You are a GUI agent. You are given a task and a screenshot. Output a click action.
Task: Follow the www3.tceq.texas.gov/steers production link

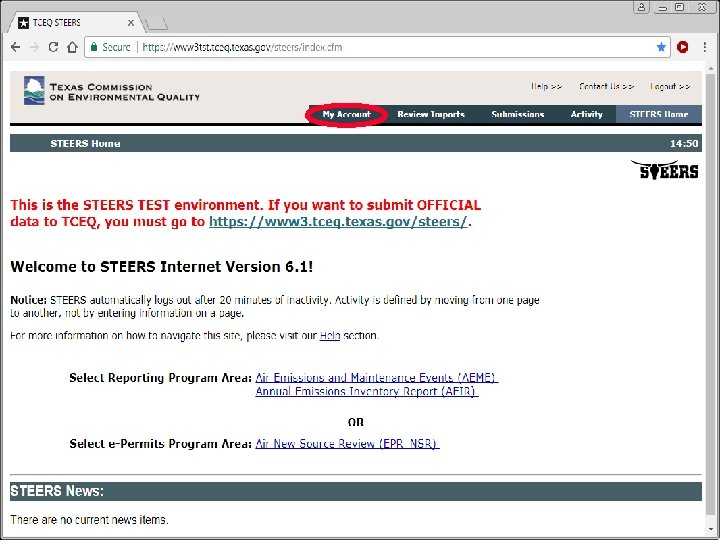click(x=338, y=221)
